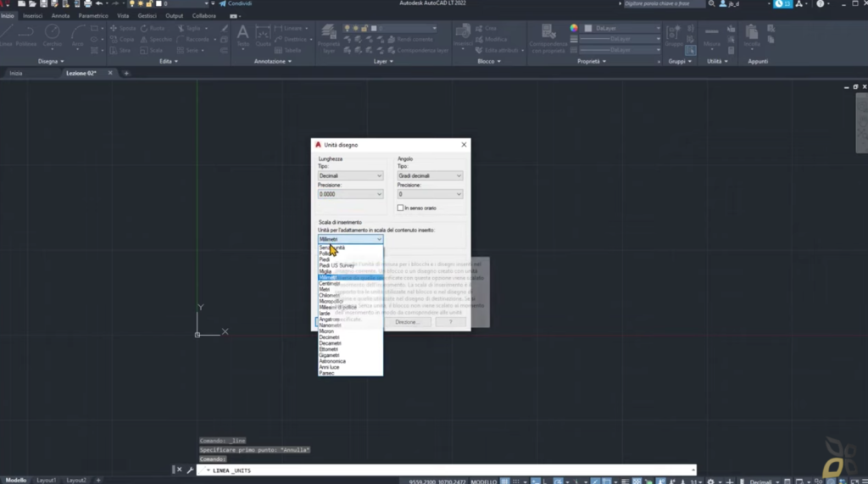Image resolution: width=868 pixels, height=484 pixels.
Task: Open Proprietà layer manager
Action: (x=329, y=39)
